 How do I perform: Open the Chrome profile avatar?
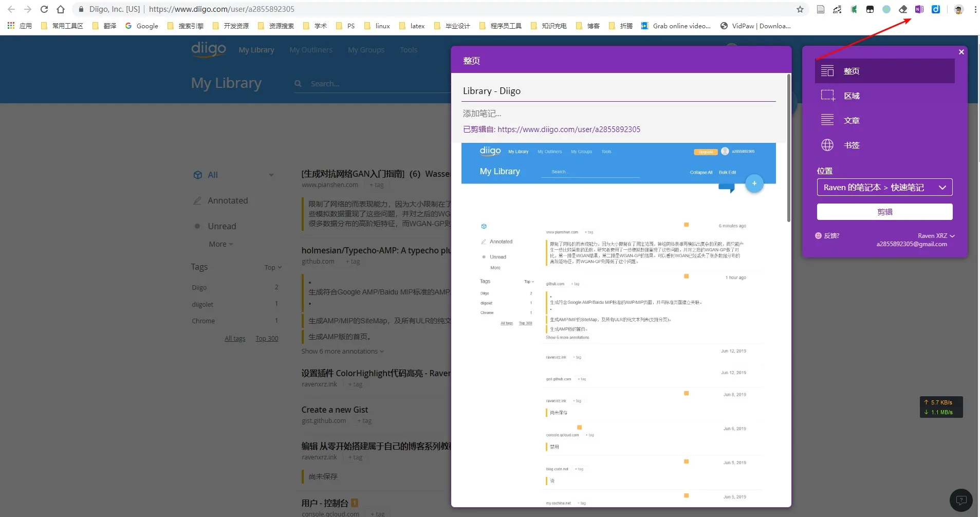958,9
